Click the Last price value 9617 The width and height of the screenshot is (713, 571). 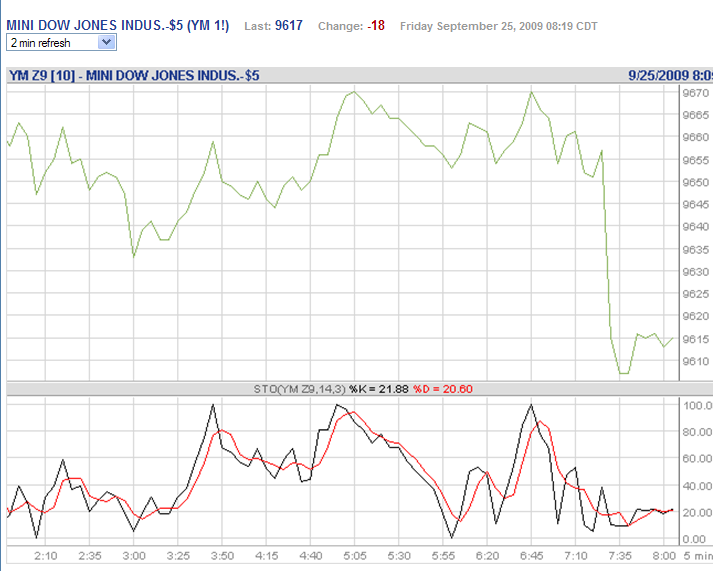click(x=289, y=25)
